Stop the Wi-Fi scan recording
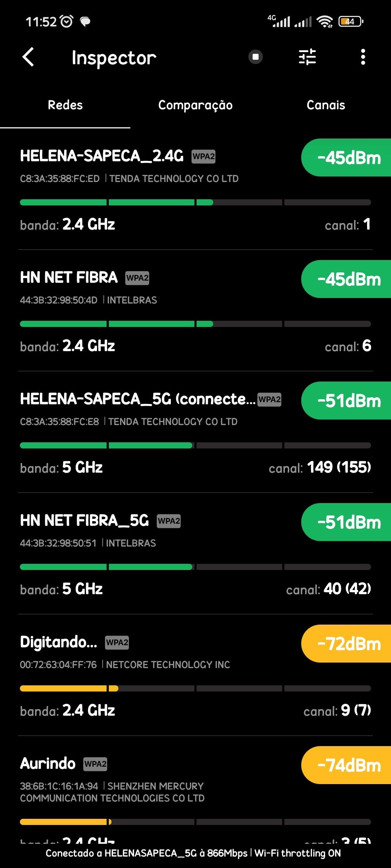The width and height of the screenshot is (391, 868). [256, 57]
